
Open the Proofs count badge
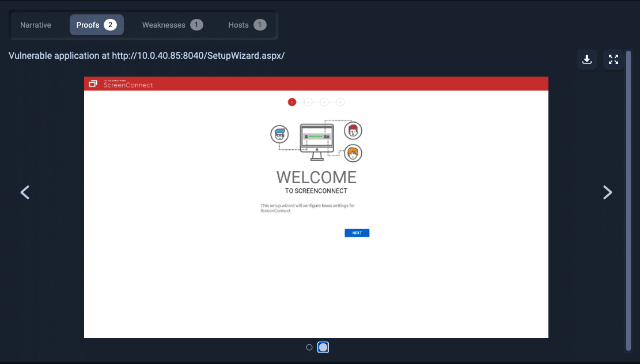click(x=110, y=25)
